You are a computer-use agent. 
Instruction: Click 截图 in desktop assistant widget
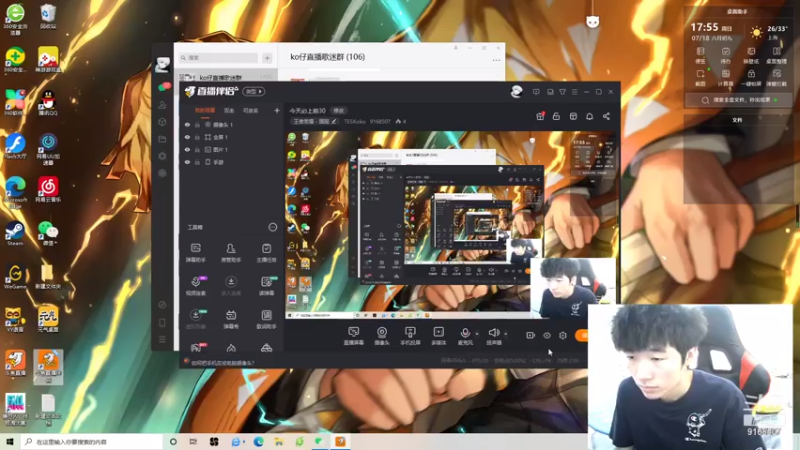pos(700,77)
